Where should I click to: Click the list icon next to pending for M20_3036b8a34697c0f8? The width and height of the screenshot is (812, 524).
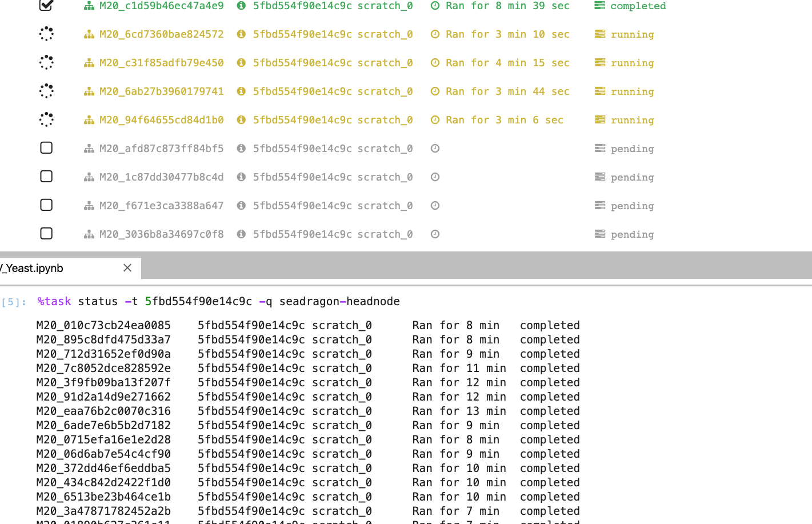click(x=599, y=234)
